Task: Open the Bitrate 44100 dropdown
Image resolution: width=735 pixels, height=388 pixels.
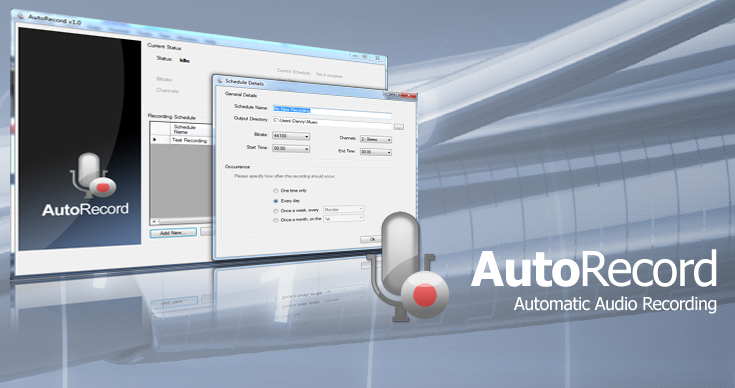Action: click(291, 136)
